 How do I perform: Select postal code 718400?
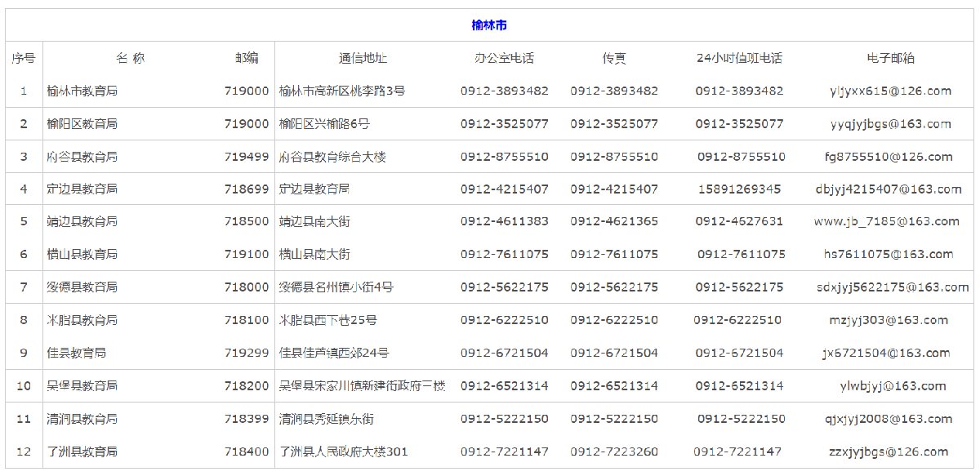point(247,452)
